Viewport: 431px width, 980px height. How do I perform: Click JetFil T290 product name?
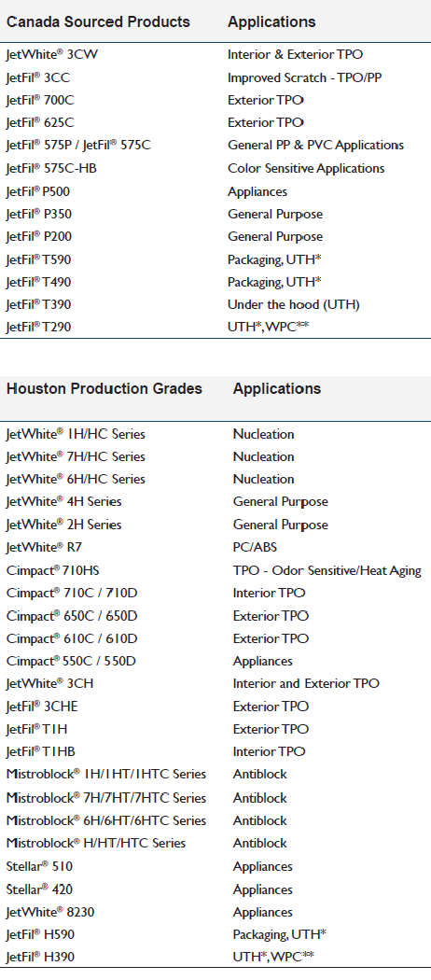click(39, 327)
